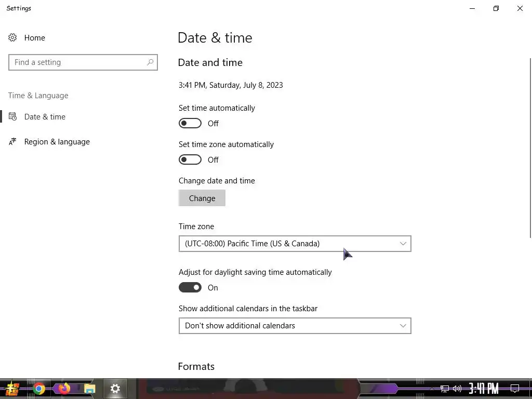Open File Explorer from the taskbar
Viewport: 532px width, 399px height.
coord(89,389)
